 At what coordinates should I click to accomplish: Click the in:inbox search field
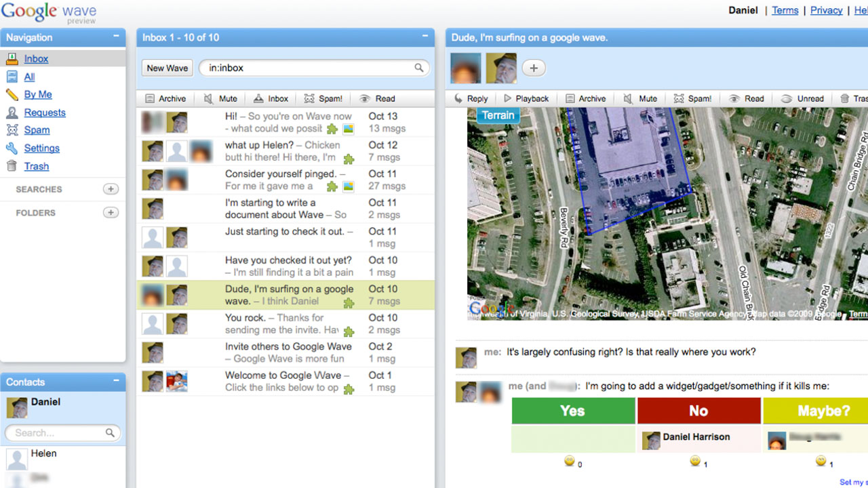(315, 68)
